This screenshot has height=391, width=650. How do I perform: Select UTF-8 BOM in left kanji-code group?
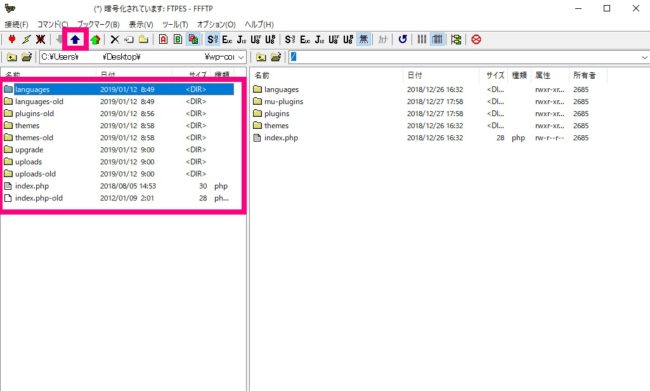coord(270,39)
